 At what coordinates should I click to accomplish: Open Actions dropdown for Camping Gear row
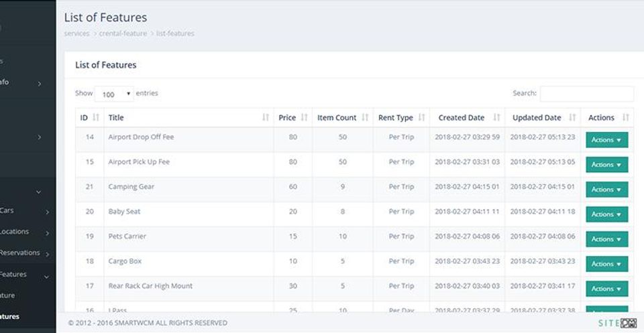pyautogui.click(x=606, y=190)
